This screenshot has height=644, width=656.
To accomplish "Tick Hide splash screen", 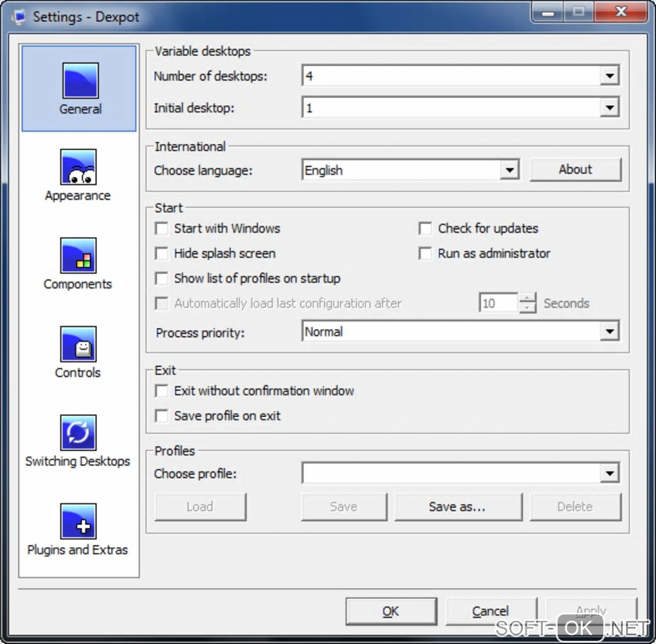I will [x=161, y=253].
